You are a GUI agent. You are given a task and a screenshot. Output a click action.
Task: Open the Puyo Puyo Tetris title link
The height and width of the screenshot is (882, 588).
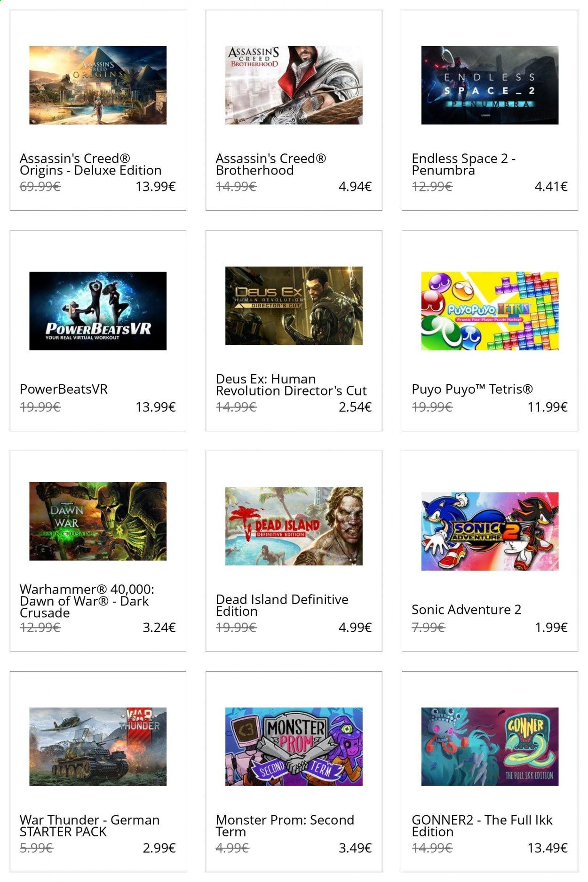tap(472, 389)
